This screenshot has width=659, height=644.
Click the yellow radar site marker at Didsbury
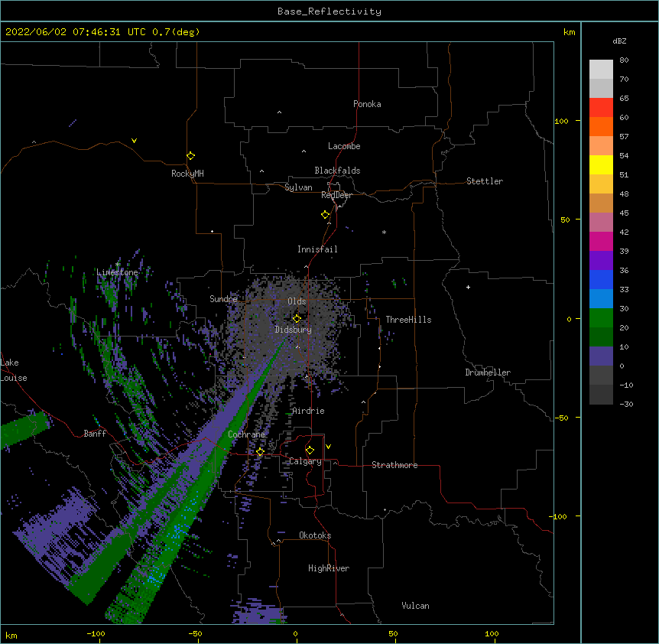pyautogui.click(x=297, y=318)
